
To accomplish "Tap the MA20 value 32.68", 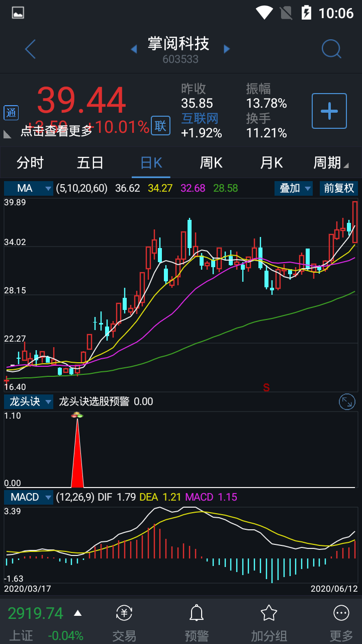I will pos(193,188).
